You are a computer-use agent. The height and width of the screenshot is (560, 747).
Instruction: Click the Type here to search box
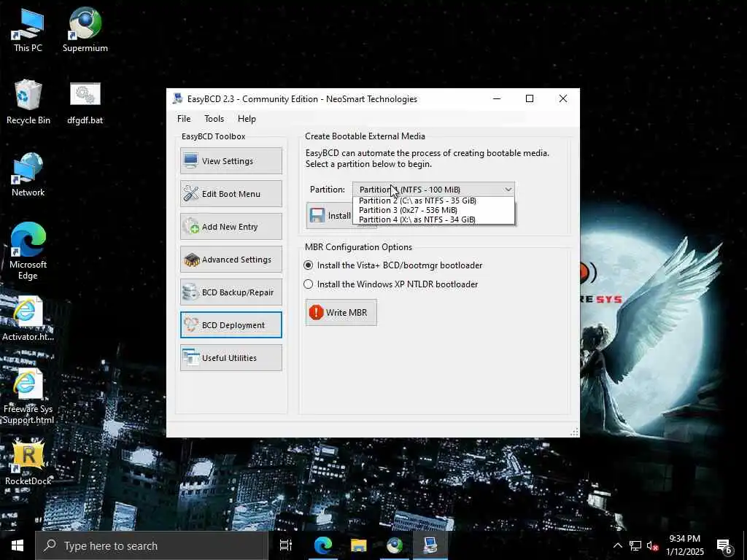[x=152, y=545]
